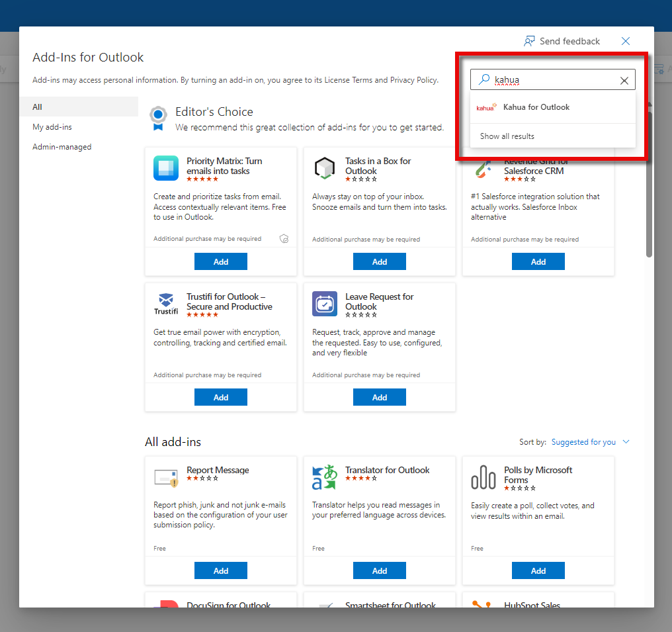
Task: Select the All add-ins category
Action: (38, 107)
